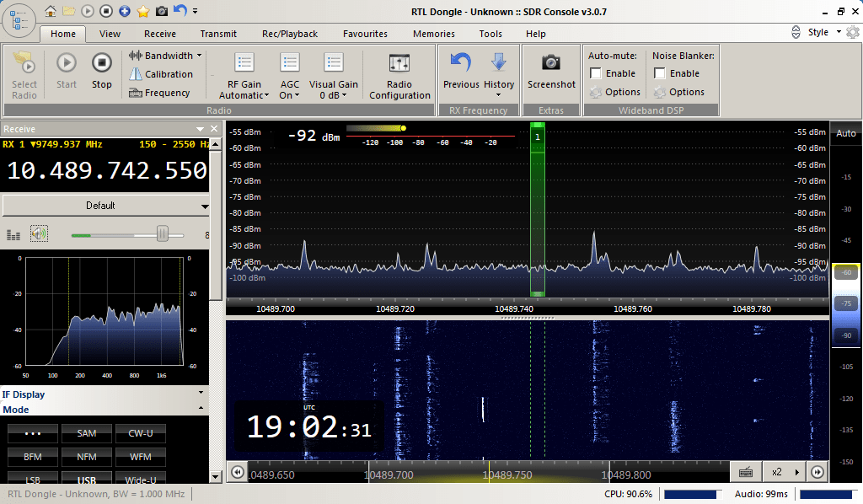Click the 10.489.742.550 frequency display
The image size is (863, 504).
(107, 170)
